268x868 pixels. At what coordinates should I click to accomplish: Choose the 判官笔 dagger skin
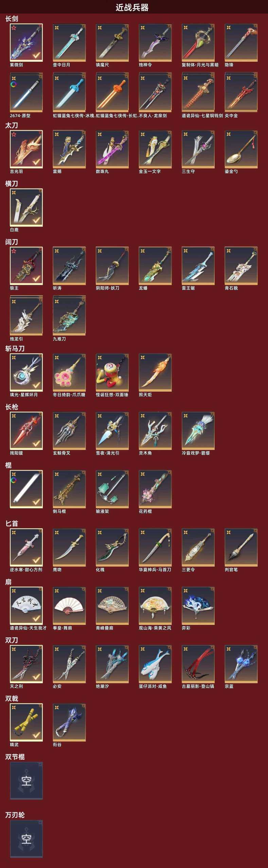[241, 548]
